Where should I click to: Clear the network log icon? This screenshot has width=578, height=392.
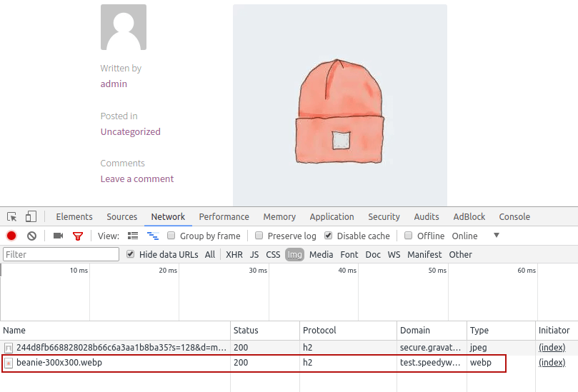pos(31,236)
